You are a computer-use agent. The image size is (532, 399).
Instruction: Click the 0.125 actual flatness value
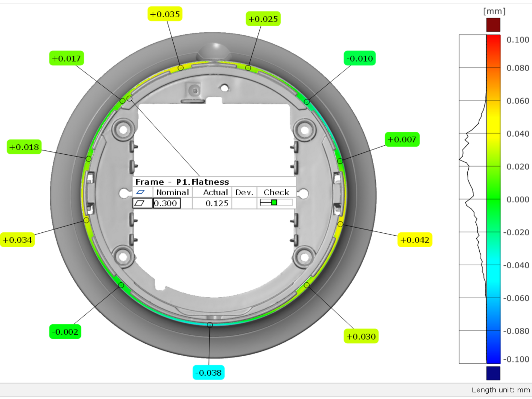[x=217, y=203]
